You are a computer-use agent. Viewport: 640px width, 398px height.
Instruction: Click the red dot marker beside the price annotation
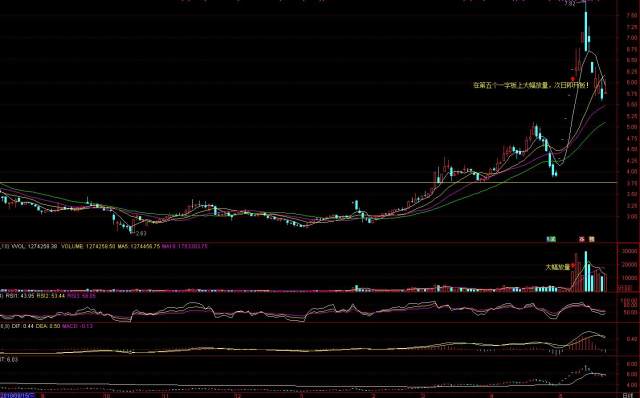pos(573,79)
